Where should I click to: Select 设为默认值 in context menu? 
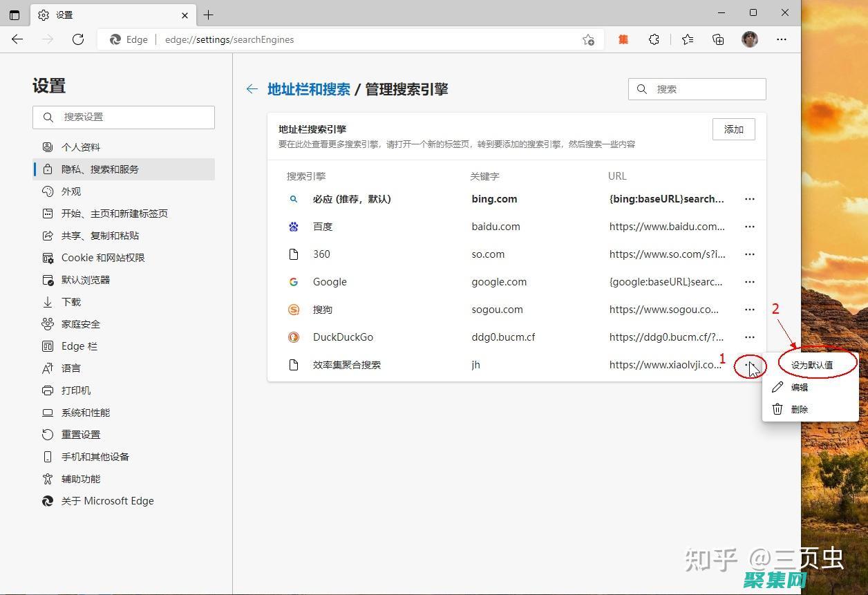pyautogui.click(x=812, y=365)
